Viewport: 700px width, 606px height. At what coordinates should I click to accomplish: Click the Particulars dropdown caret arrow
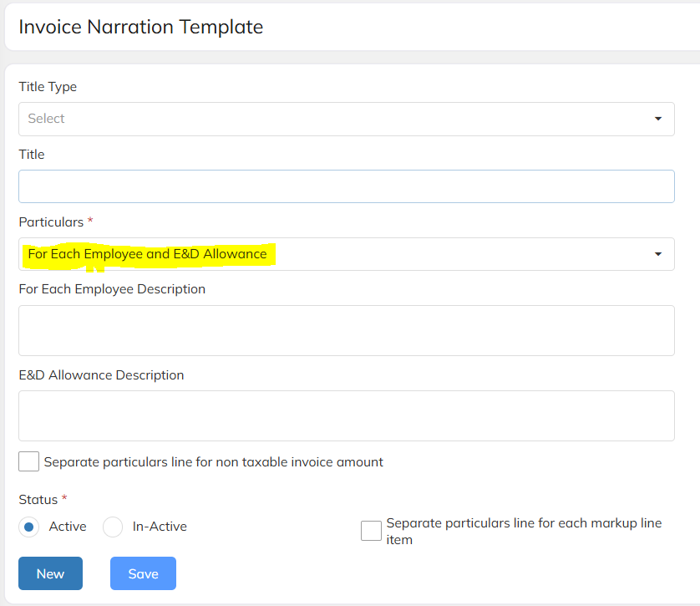pos(657,254)
